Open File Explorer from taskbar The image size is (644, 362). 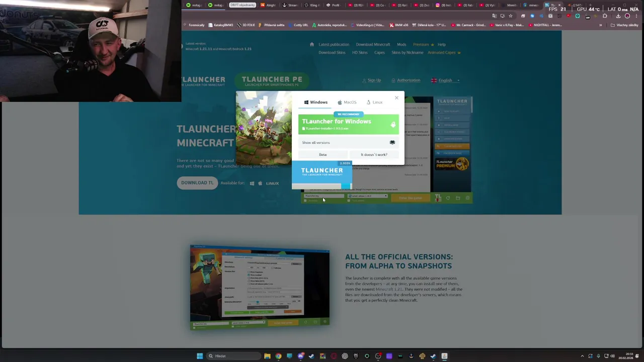click(267, 356)
